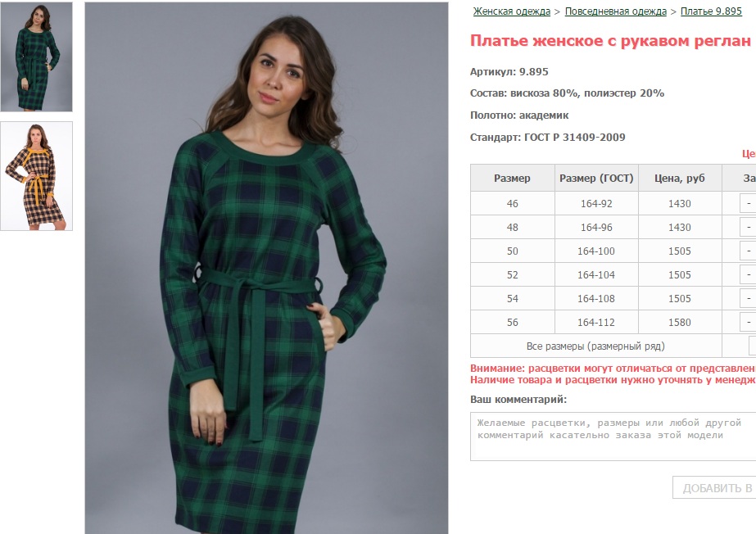The image size is (756, 534).
Task: Click the Цена, руб column header
Action: (x=680, y=178)
